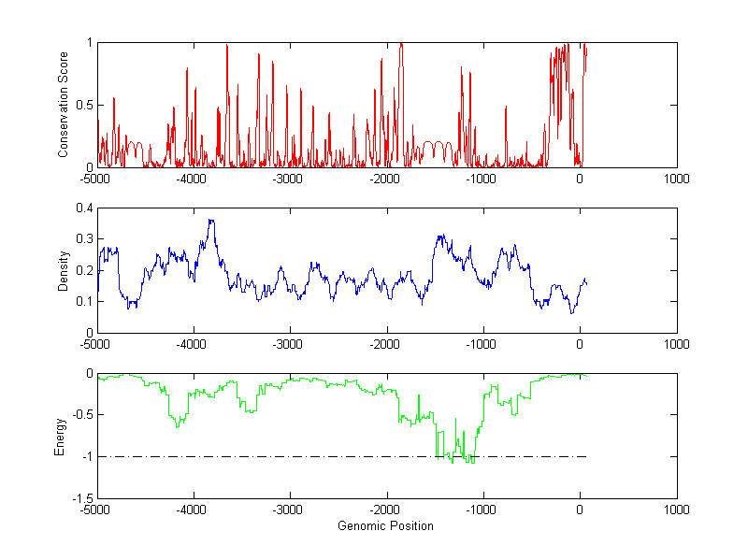Viewport: 748px width, 560px height.
Task: Click the "0.5" tick on Conservation Score axis
Action: click(x=84, y=105)
